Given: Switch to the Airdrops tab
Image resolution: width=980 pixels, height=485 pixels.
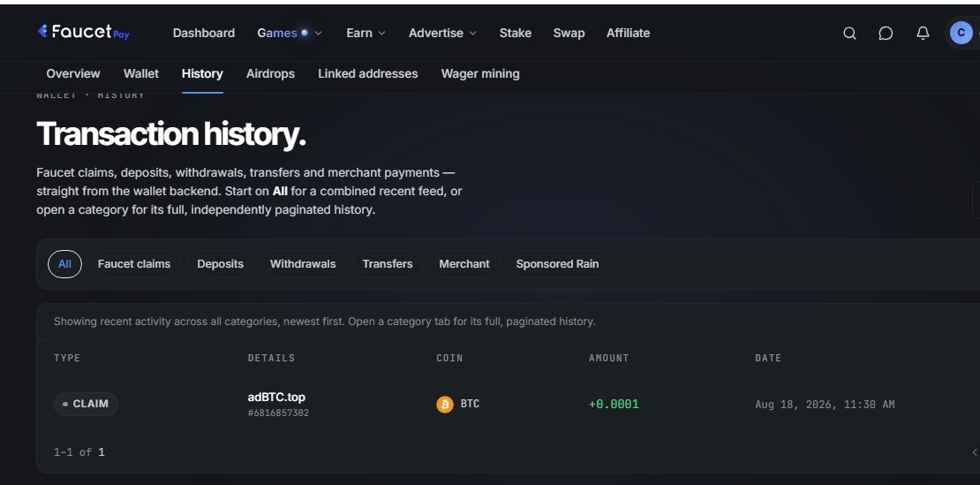Looking at the screenshot, I should tap(271, 73).
